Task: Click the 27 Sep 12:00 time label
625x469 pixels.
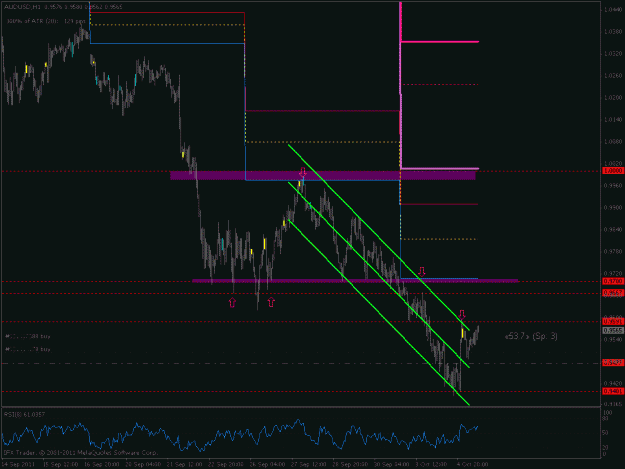Action: [309, 464]
